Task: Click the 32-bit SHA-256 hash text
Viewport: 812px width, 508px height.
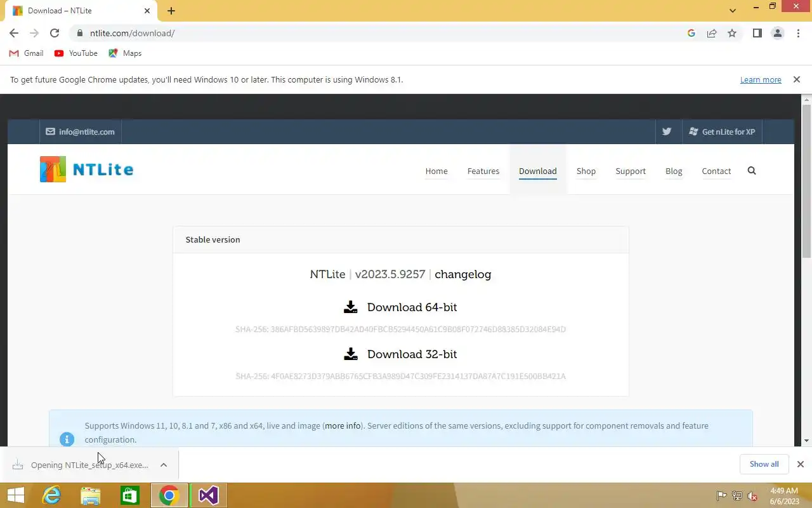Action: [x=400, y=377]
